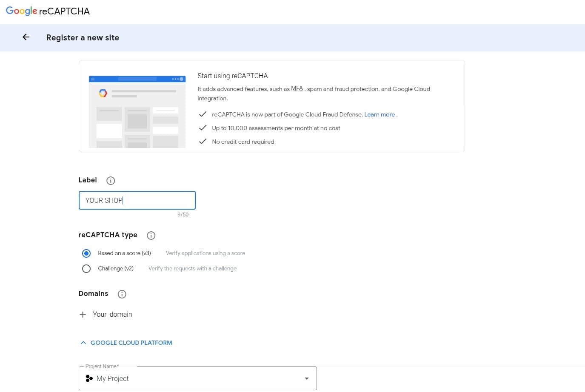Select the Challenge (v2) radio button

(x=86, y=269)
